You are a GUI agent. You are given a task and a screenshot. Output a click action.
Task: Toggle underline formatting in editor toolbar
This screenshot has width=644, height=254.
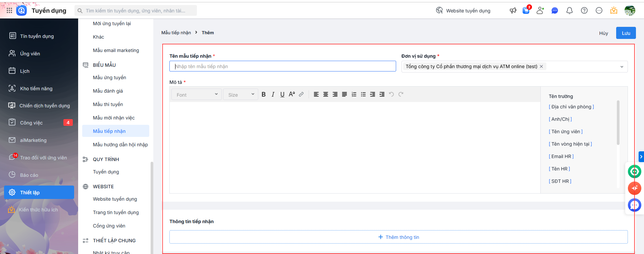[282, 95]
